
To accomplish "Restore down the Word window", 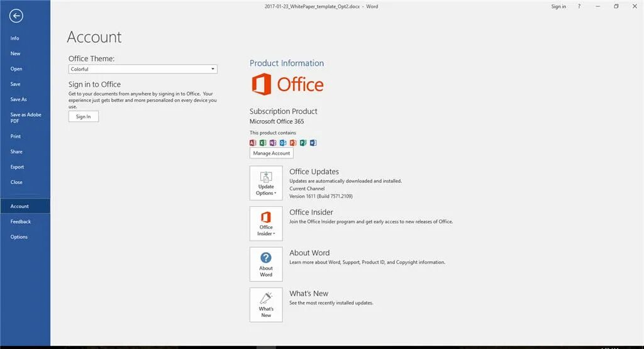I will [616, 6].
